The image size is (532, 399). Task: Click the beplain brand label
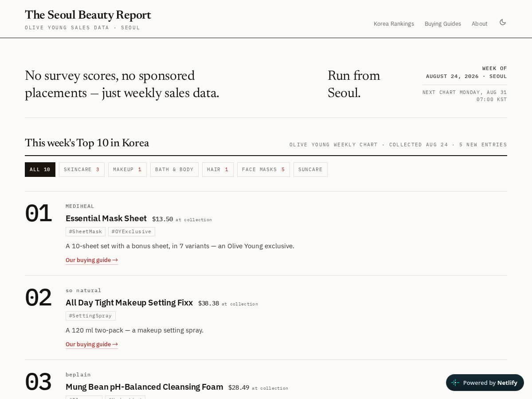click(x=78, y=375)
